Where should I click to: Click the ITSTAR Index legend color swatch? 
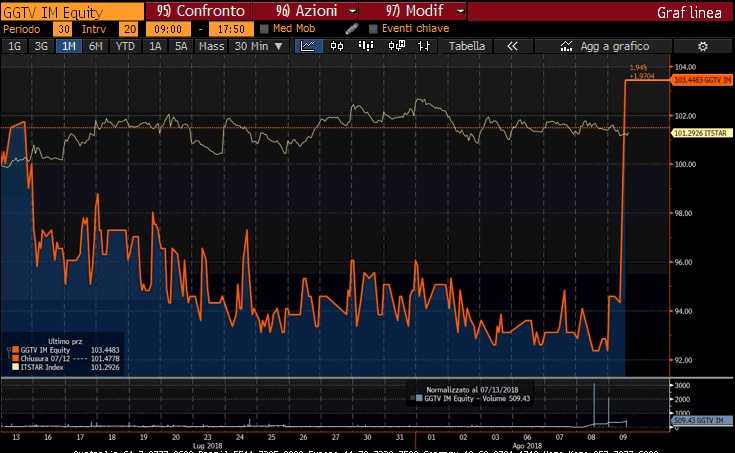pyautogui.click(x=14, y=365)
